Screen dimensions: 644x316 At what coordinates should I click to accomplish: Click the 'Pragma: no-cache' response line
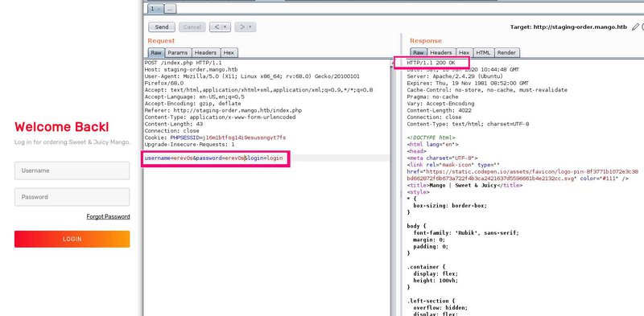pyautogui.click(x=432, y=96)
